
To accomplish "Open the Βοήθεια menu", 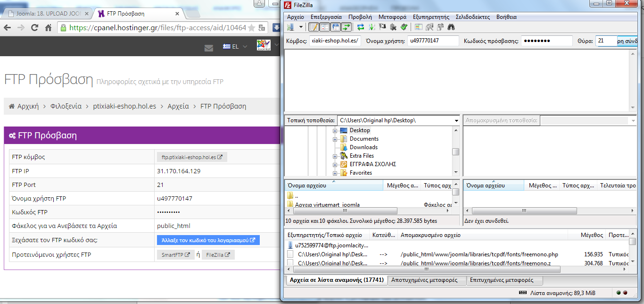I will (506, 17).
